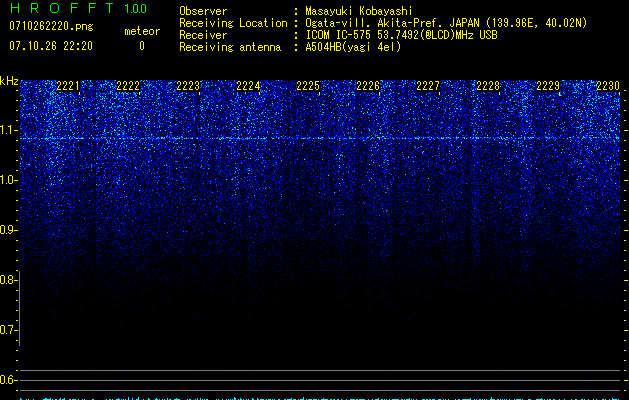
Task: Click the 2222 time marker
Action: pyautogui.click(x=128, y=86)
